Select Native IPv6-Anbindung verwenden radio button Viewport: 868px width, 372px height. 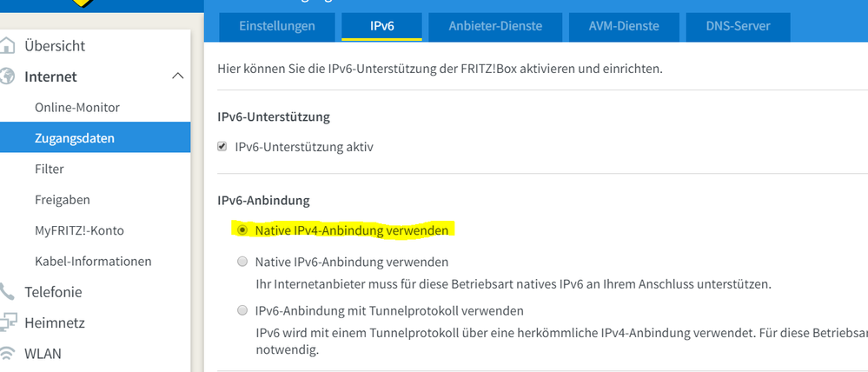pyautogui.click(x=242, y=262)
